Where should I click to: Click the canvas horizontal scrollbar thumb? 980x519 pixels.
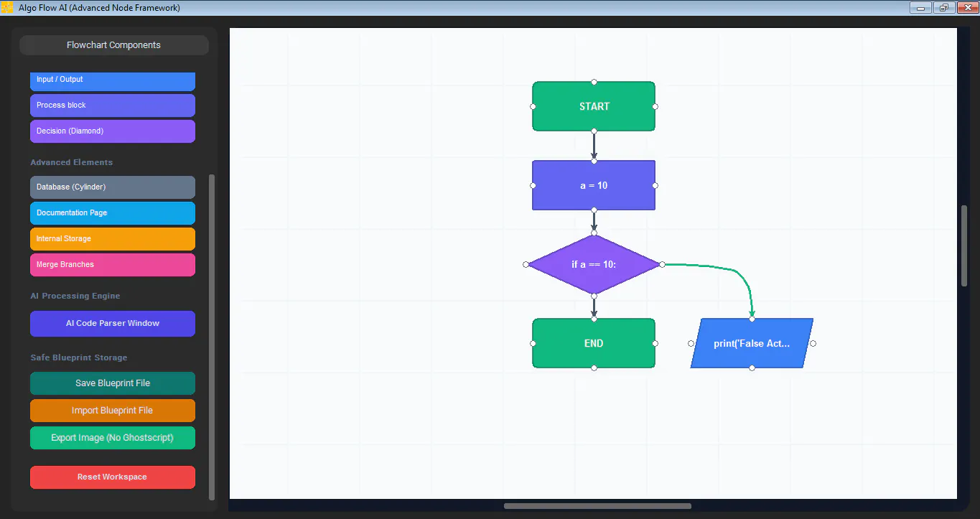pos(597,506)
